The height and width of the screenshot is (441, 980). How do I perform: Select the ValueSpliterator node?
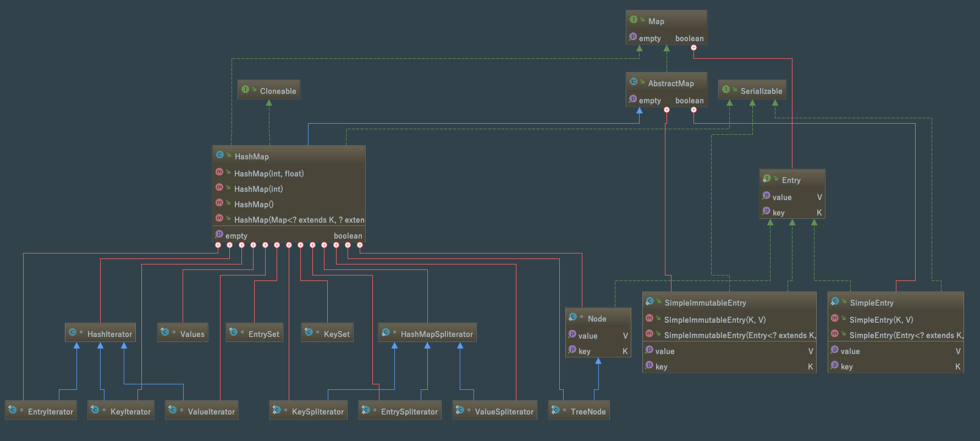click(x=494, y=411)
